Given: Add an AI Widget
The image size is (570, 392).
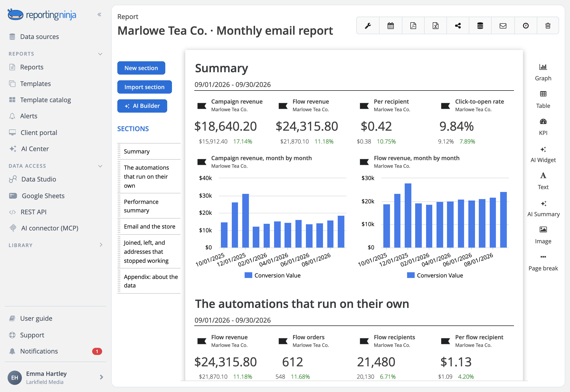Looking at the screenshot, I should 543,154.
